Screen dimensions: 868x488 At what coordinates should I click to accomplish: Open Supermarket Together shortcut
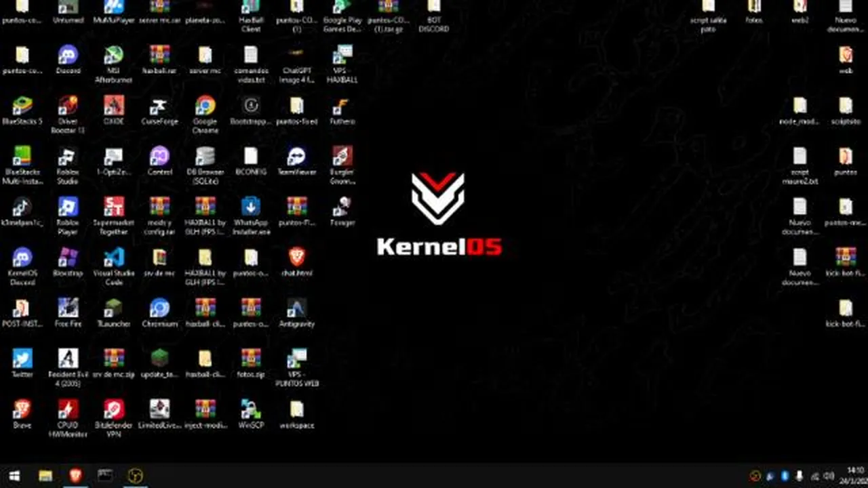pos(113,216)
